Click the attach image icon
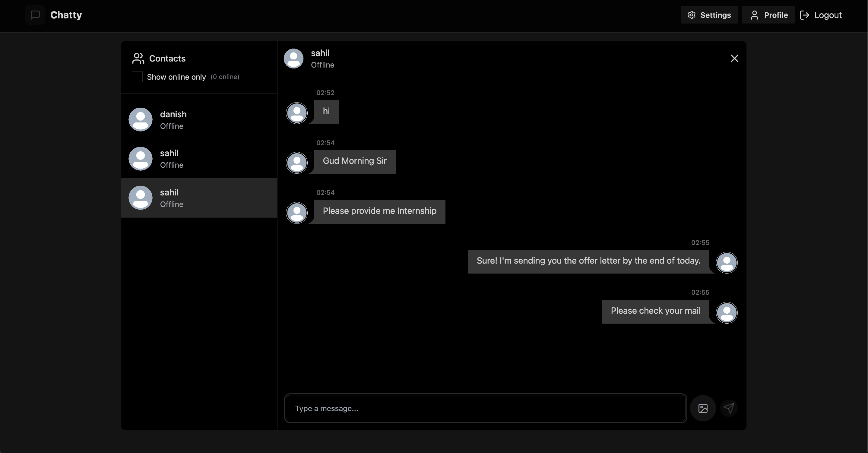The width and height of the screenshot is (868, 453). pyautogui.click(x=703, y=408)
